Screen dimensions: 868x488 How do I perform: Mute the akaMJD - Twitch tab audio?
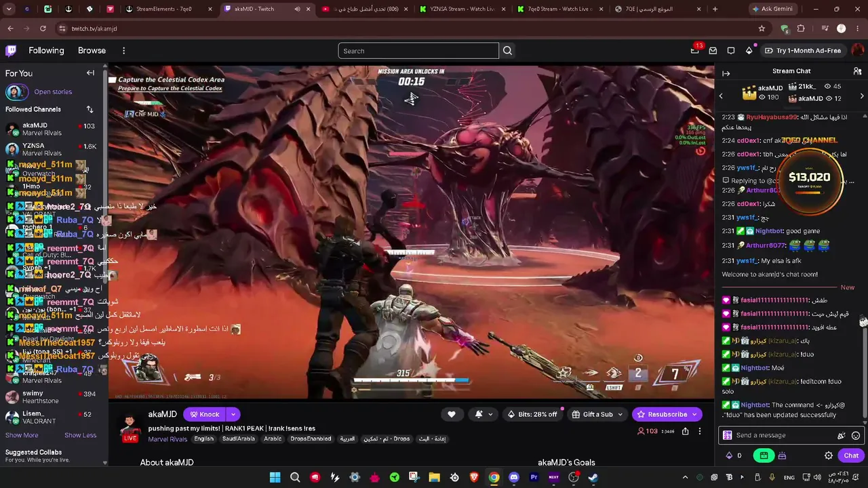pos(297,9)
